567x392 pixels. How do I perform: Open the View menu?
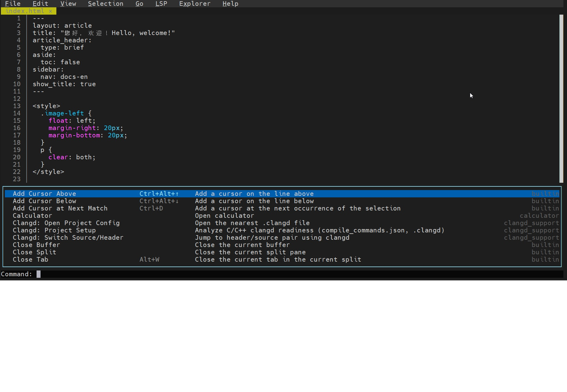point(68,4)
